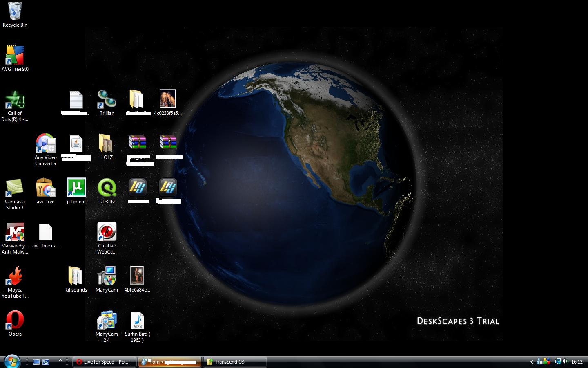Click the 16:12 taskbar clock
Screen dimensions: 588x368
tap(577, 362)
